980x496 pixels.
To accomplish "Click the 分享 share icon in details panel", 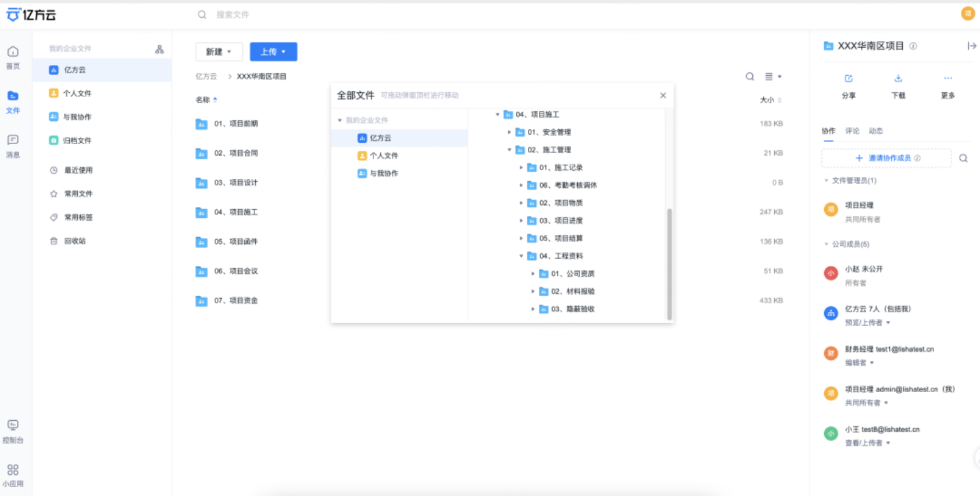I will pos(848,80).
